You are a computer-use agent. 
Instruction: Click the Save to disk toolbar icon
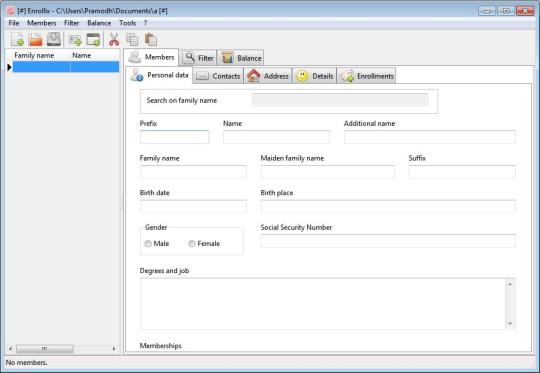click(x=54, y=39)
